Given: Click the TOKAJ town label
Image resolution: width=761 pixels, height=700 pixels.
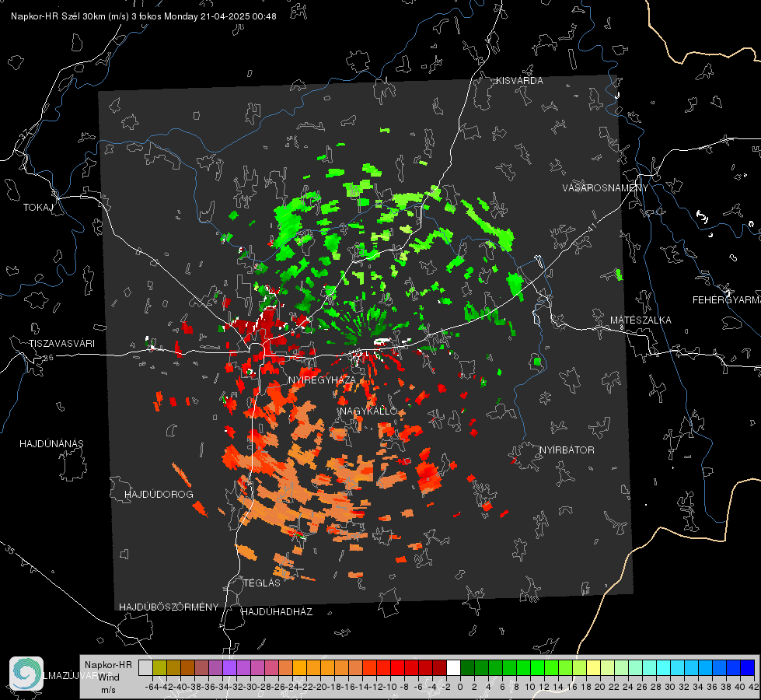Looking at the screenshot, I should coord(38,208).
